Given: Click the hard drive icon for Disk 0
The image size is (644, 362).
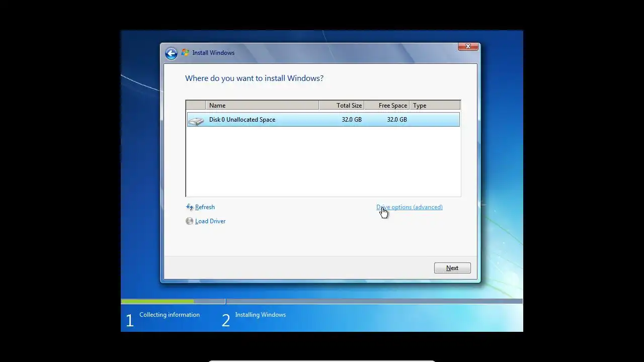Looking at the screenshot, I should coord(196,120).
